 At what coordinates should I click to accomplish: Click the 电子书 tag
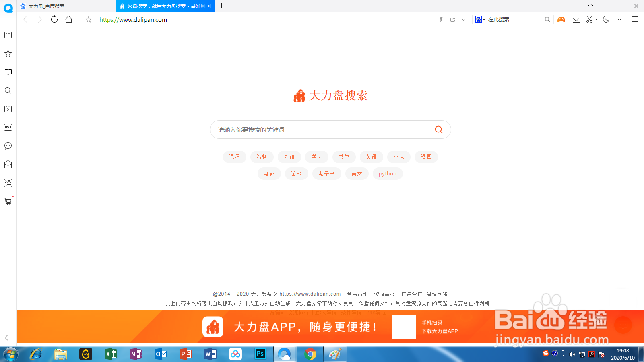click(x=326, y=173)
